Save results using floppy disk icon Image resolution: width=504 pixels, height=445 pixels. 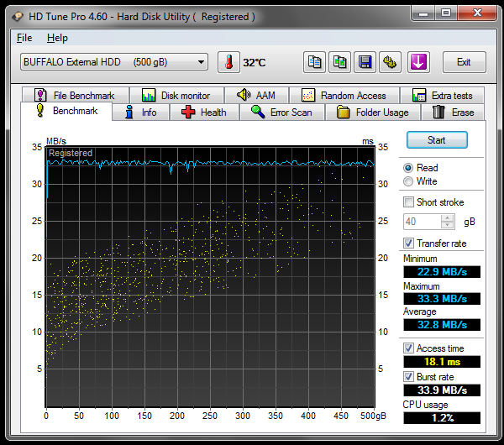coord(365,62)
